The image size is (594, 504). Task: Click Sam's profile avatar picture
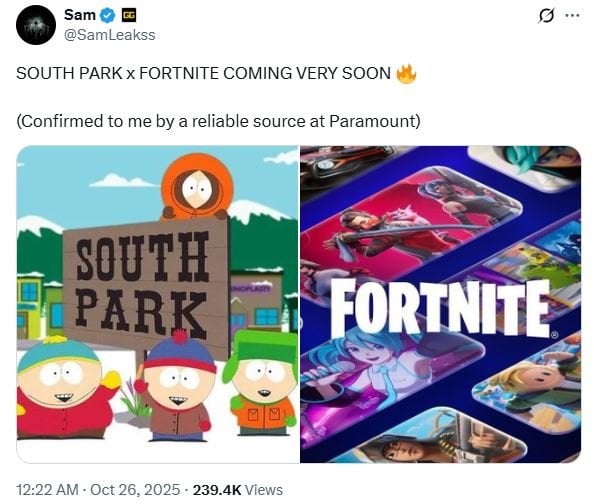36,25
